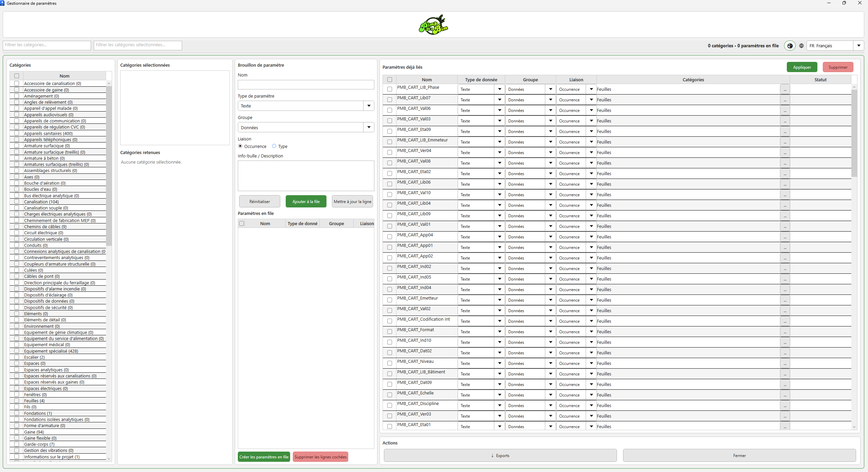
Task: Toggle the dark/light theme icon button
Action: point(790,46)
